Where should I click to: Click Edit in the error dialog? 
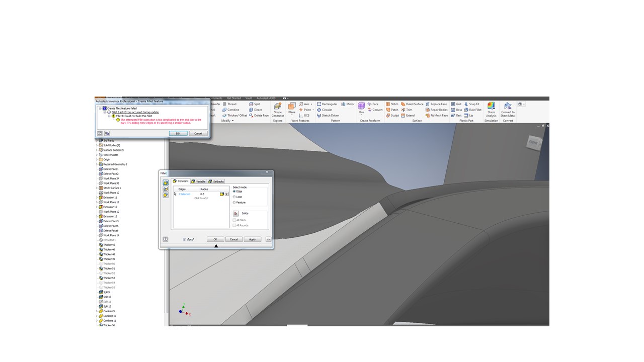tap(178, 133)
